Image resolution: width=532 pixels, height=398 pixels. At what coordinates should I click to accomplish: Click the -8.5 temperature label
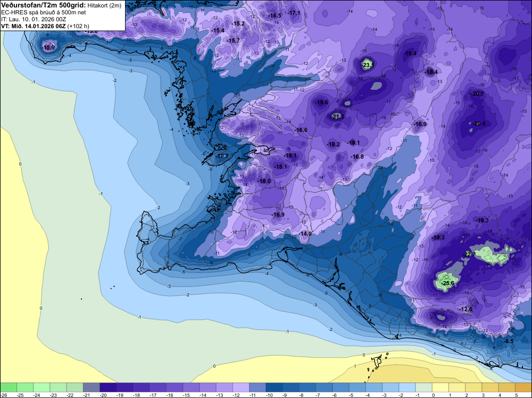508,341
